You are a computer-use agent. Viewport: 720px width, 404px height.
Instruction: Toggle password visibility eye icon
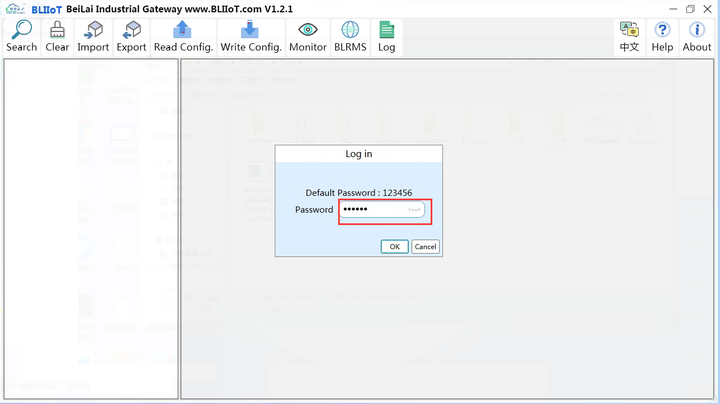414,210
